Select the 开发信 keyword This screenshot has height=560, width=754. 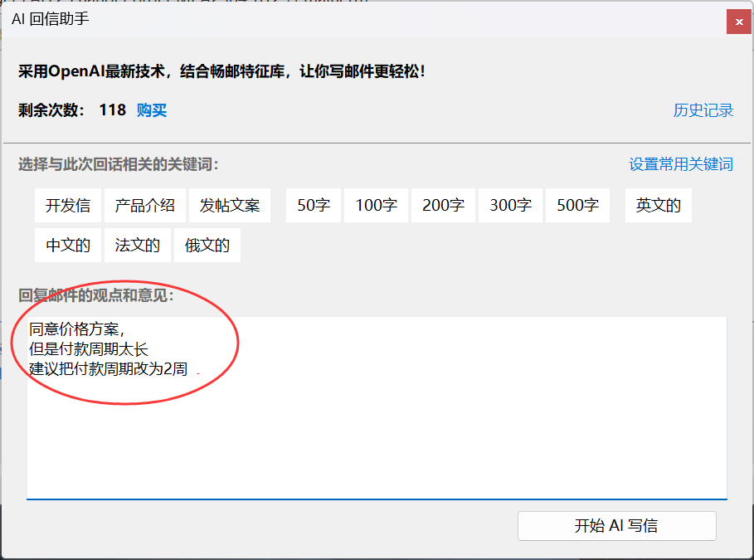tap(68, 206)
